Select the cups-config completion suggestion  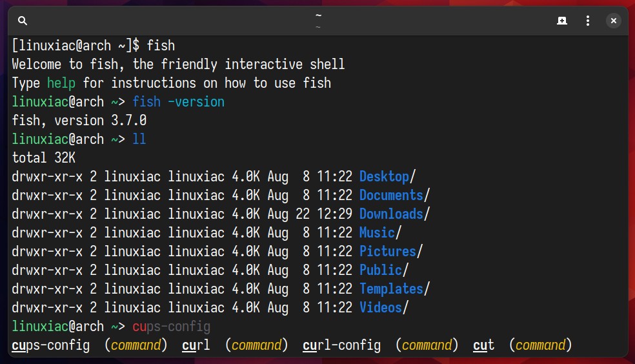[x=50, y=345]
